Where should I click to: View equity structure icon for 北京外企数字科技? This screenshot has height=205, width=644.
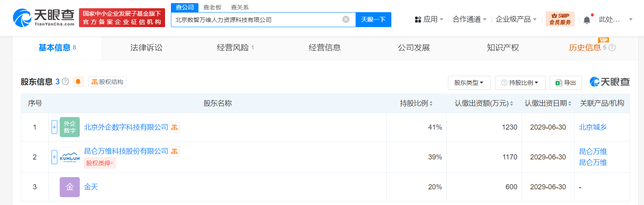174,127
